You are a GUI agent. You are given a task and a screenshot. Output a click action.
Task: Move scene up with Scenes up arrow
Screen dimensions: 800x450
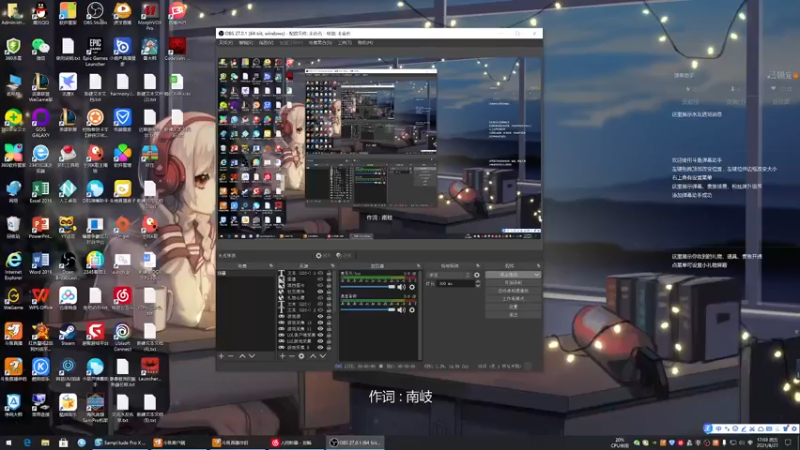(x=242, y=356)
